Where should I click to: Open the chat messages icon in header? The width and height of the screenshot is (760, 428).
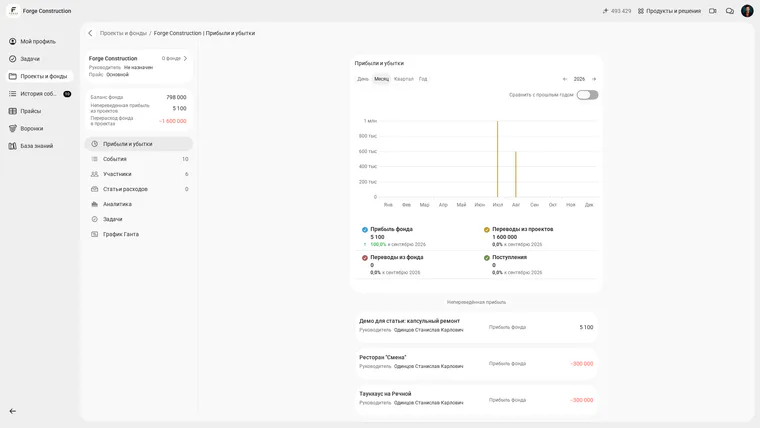729,11
